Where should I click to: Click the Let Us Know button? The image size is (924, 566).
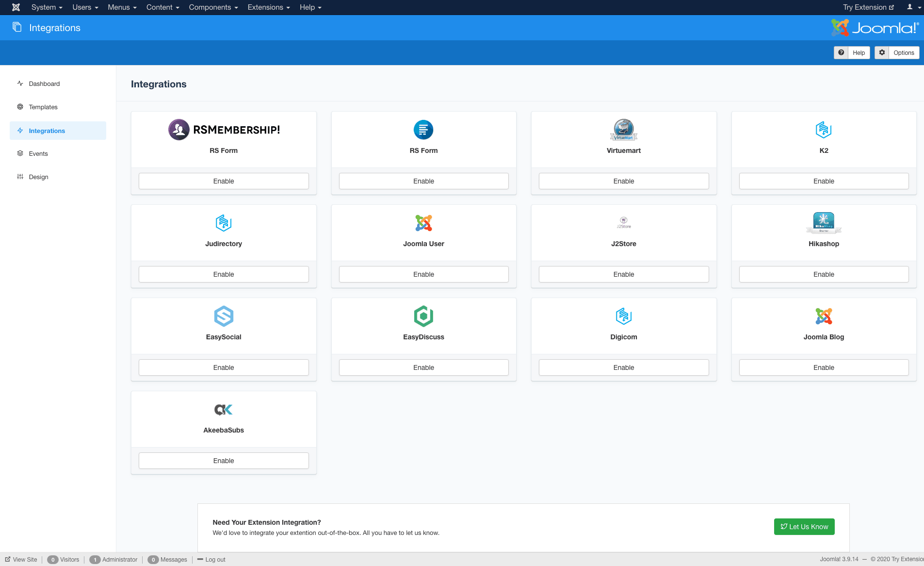[x=804, y=527]
